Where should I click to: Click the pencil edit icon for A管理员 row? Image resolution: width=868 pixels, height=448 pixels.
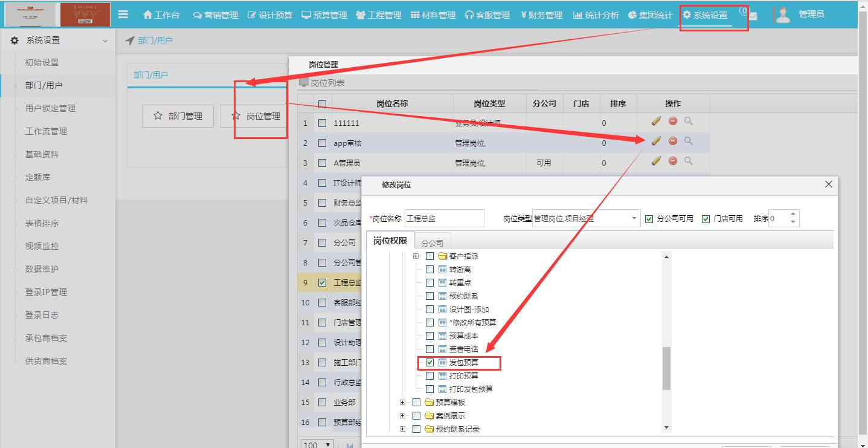tap(657, 161)
